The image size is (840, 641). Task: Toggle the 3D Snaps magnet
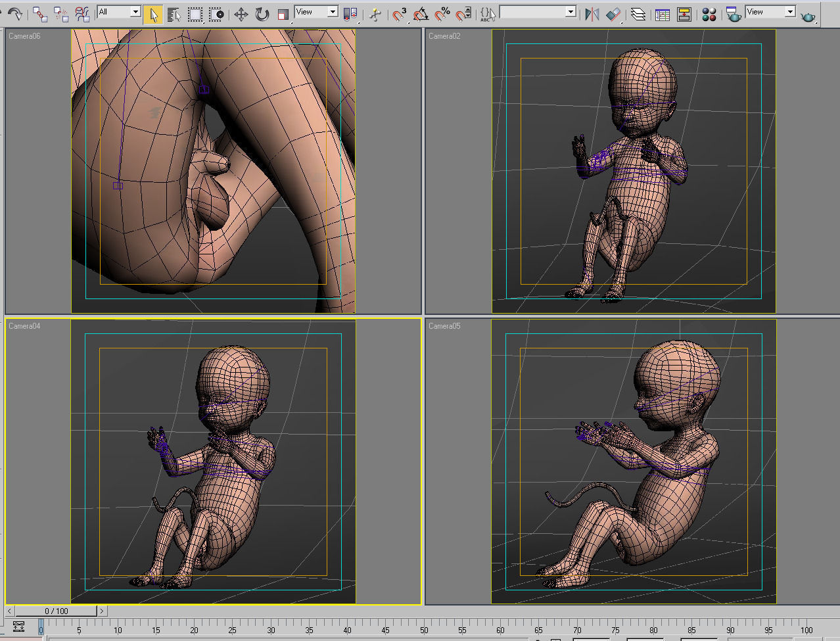(x=400, y=14)
